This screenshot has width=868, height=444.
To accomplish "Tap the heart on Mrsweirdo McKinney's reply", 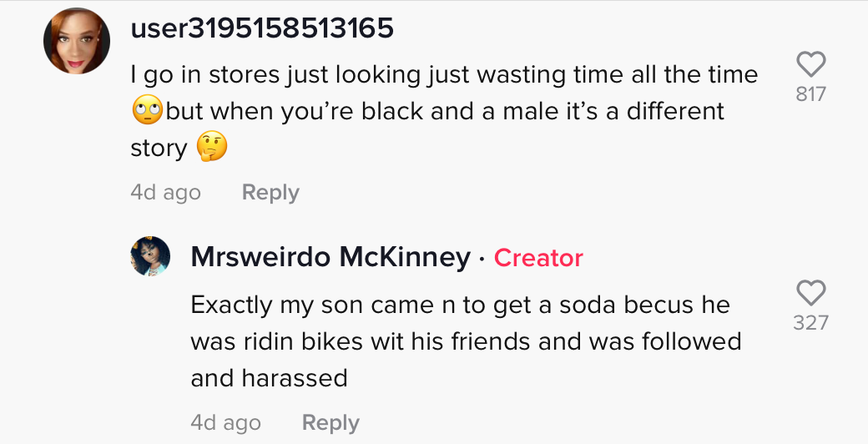I will coord(811,293).
